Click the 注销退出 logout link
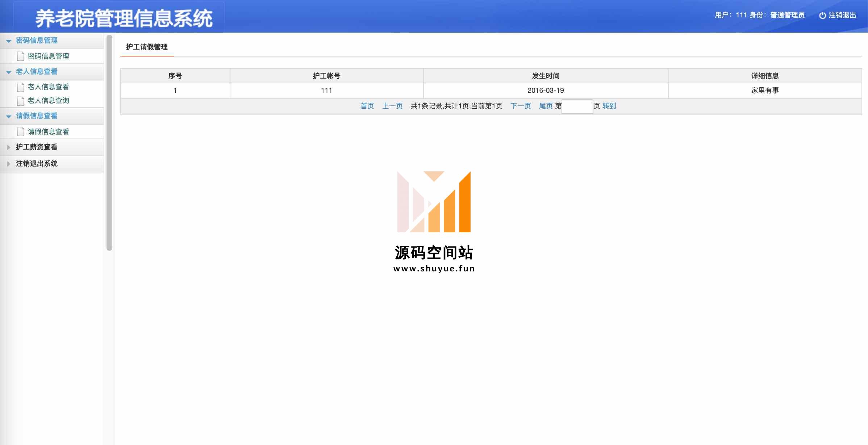Screen dimensions: 868x445 (x=842, y=15)
